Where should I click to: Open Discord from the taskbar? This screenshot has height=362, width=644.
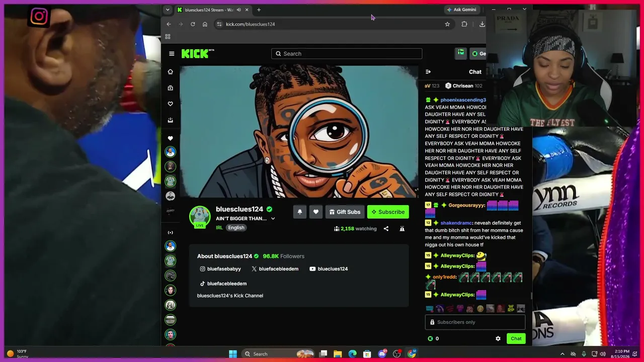pyautogui.click(x=382, y=354)
